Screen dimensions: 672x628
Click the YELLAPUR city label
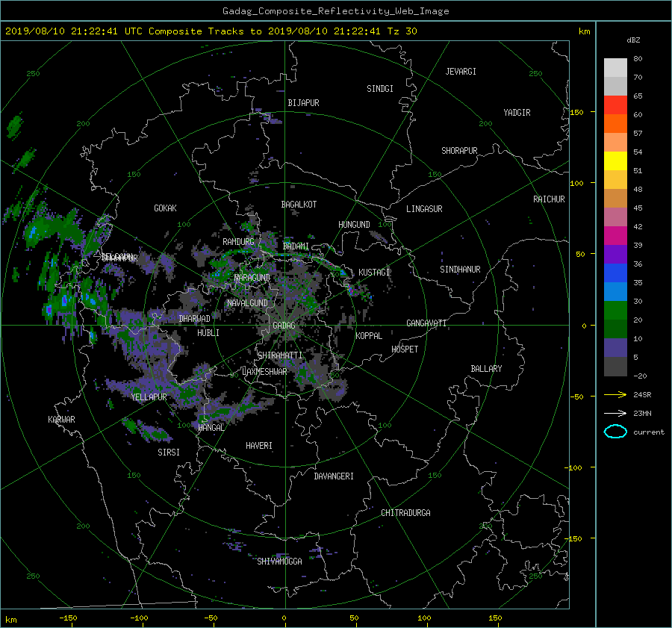click(149, 397)
